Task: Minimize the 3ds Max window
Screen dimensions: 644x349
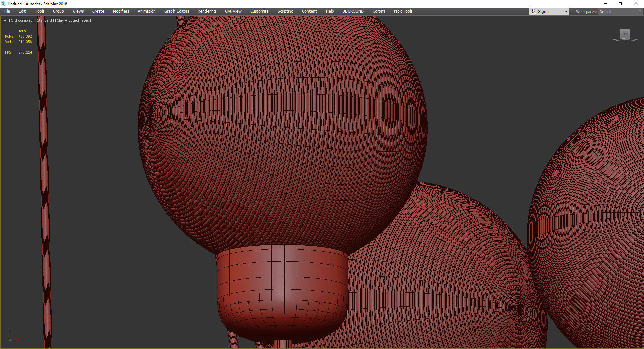Action: 605,4
